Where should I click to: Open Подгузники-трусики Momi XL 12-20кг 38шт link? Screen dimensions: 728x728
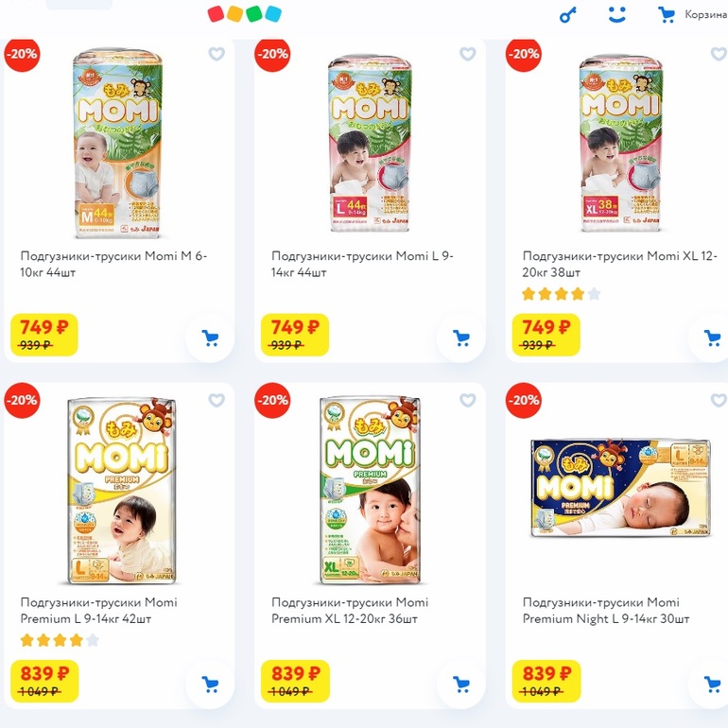(619, 264)
